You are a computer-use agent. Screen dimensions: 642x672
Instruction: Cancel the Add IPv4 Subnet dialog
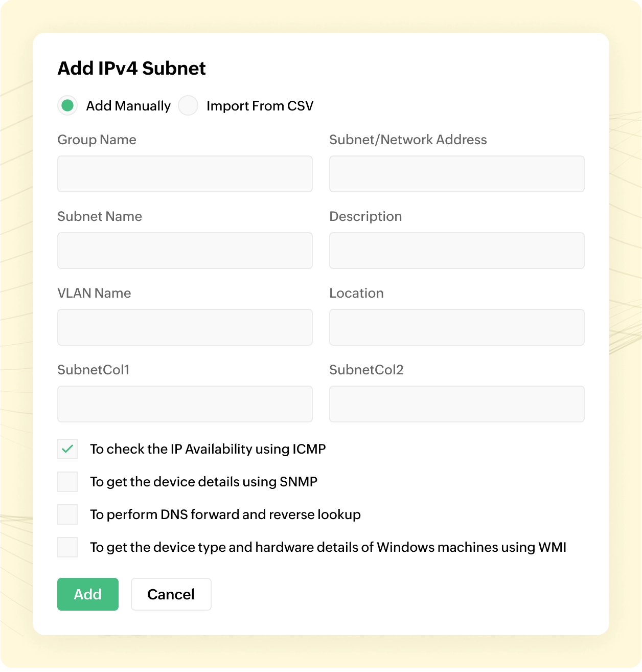click(171, 594)
